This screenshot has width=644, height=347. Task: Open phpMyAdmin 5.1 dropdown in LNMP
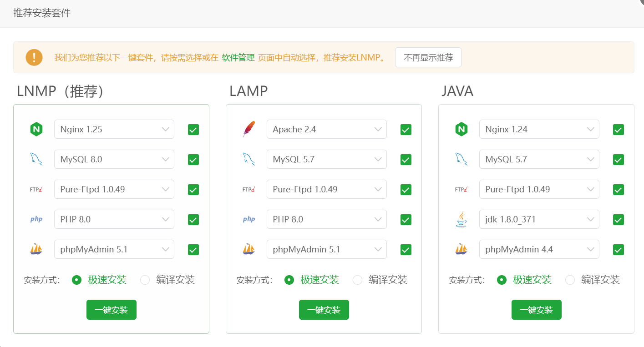pos(114,249)
